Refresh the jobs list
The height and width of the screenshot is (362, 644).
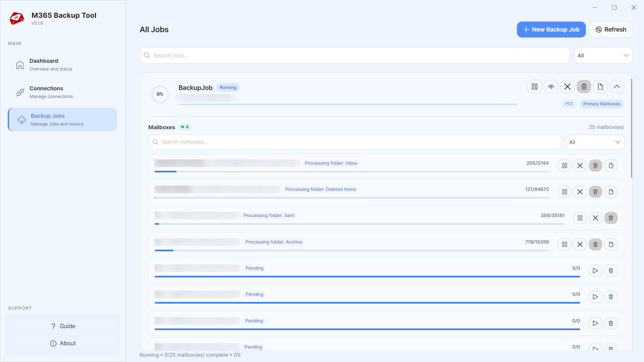click(x=611, y=30)
